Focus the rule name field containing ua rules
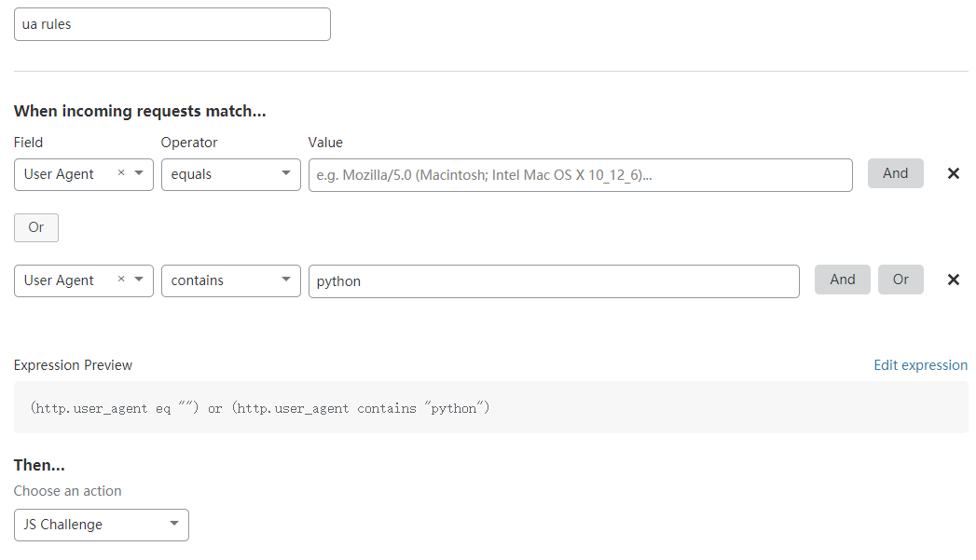 (172, 24)
